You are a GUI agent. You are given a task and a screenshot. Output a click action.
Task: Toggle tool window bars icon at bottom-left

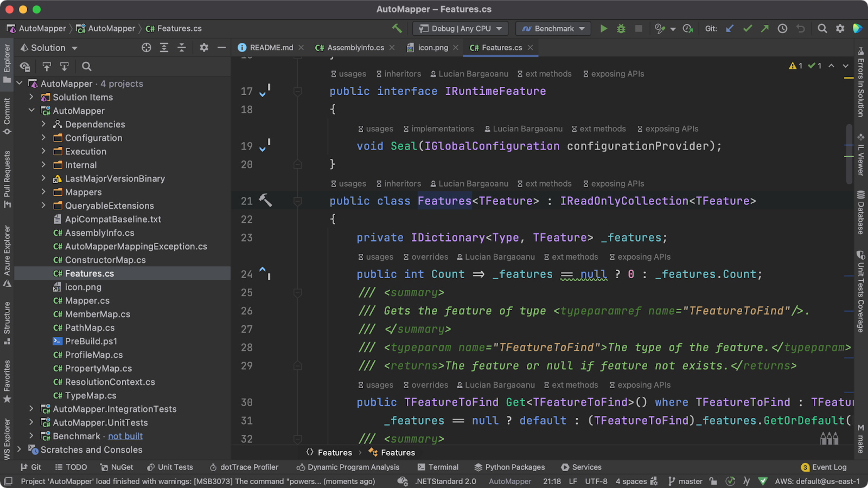pos(8,481)
